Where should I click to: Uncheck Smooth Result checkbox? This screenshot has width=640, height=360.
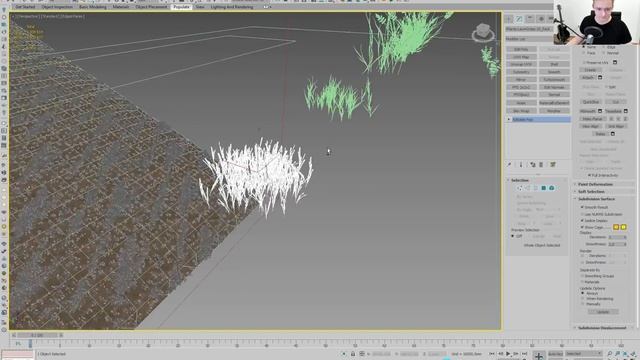582,207
